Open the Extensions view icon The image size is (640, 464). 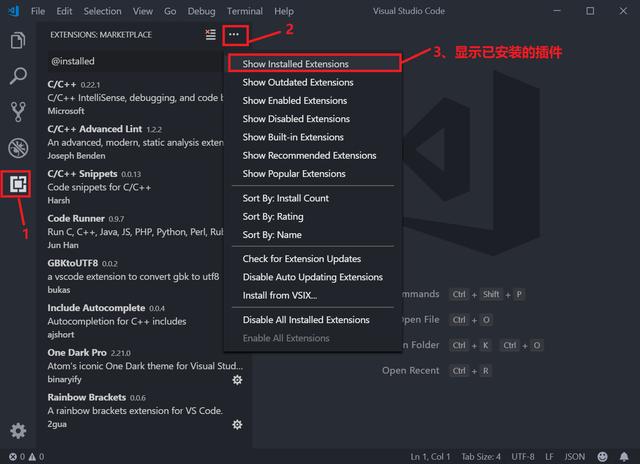pyautogui.click(x=18, y=184)
